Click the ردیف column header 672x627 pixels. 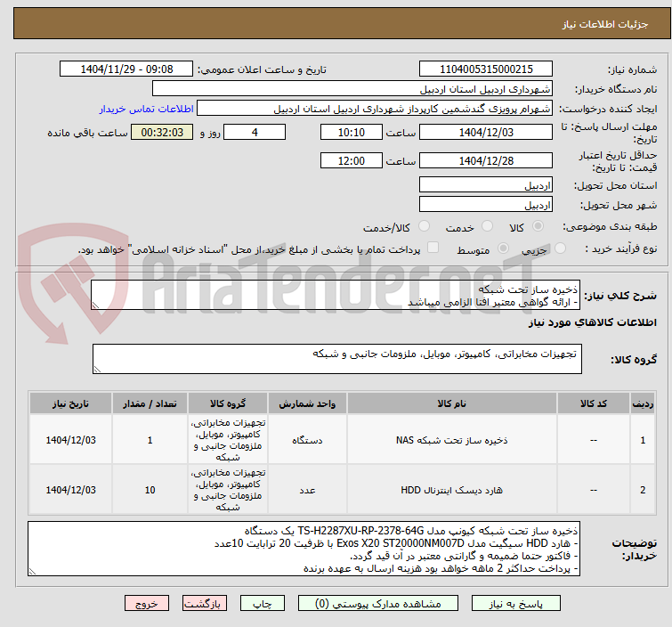coord(643,403)
